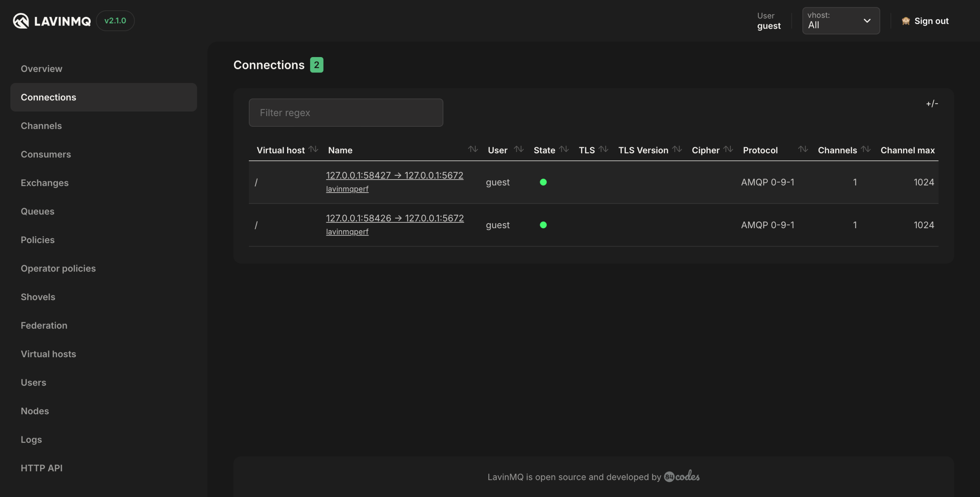Sort table by State arrows
980x497 pixels.
tap(564, 149)
